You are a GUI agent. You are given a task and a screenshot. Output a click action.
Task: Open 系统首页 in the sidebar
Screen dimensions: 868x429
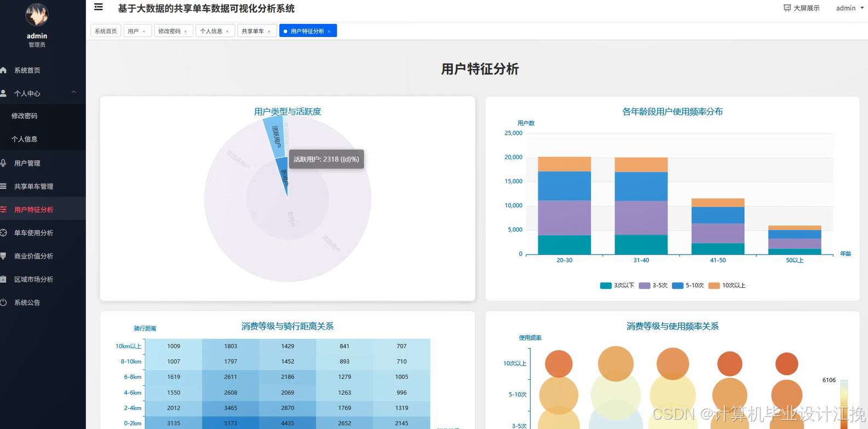(43, 70)
